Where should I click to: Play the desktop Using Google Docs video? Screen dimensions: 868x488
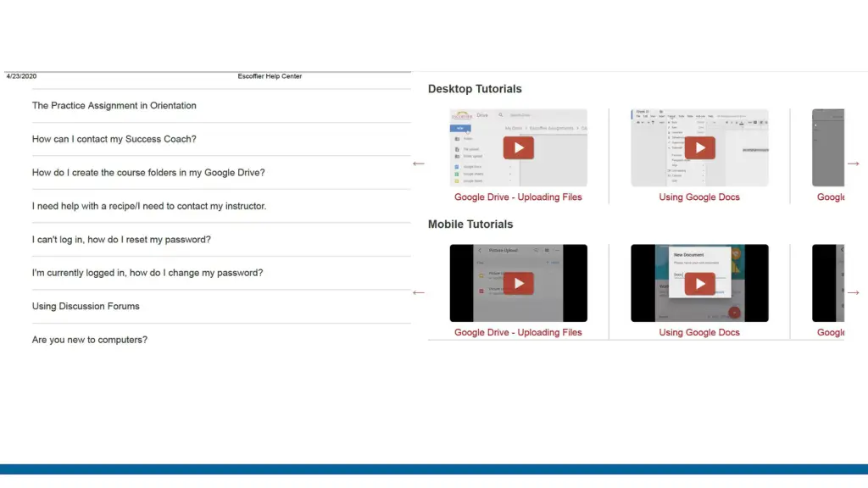(x=699, y=147)
